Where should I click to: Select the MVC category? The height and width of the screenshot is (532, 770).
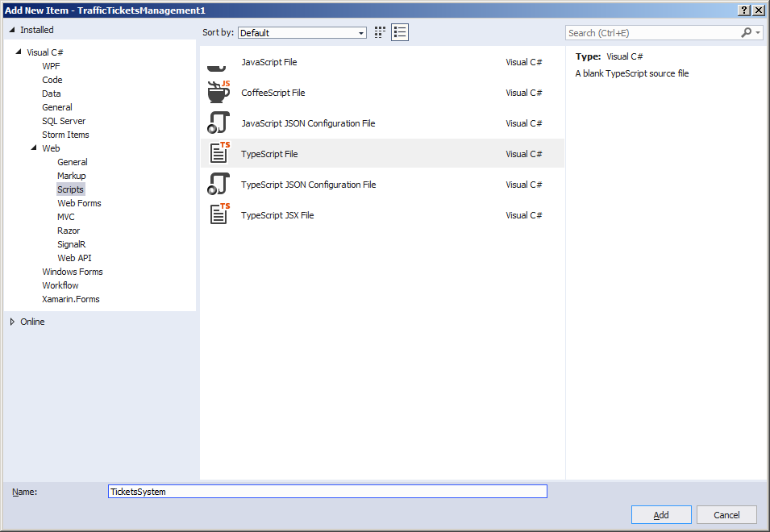66,217
